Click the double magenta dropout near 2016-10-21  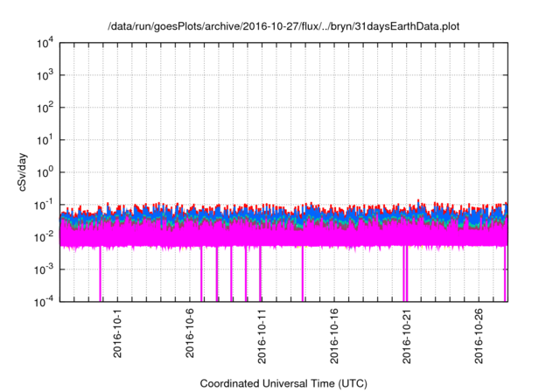[405, 276]
